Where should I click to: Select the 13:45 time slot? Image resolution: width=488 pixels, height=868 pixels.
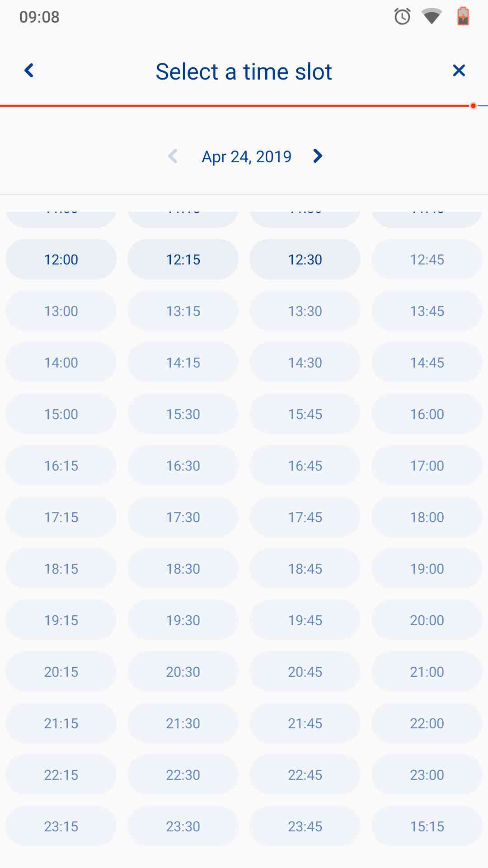tap(427, 311)
